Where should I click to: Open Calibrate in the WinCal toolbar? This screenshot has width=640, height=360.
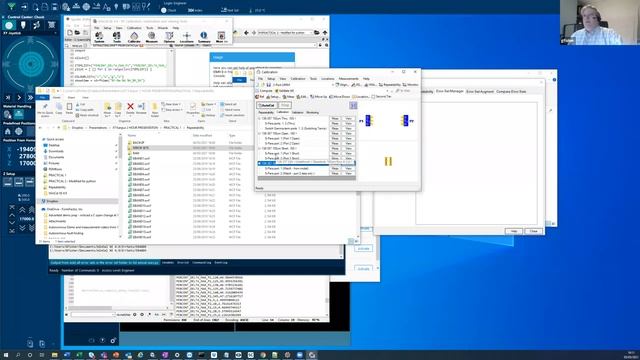(134, 37)
